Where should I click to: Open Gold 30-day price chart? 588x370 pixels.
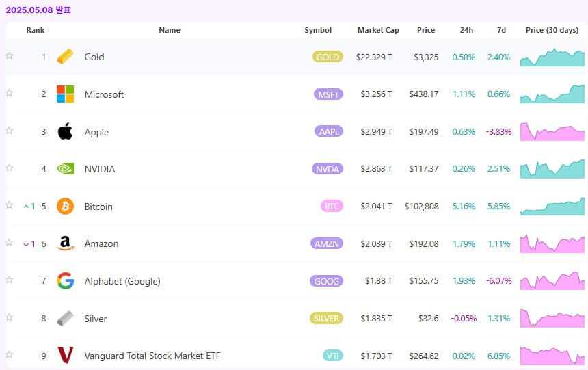pyautogui.click(x=552, y=57)
